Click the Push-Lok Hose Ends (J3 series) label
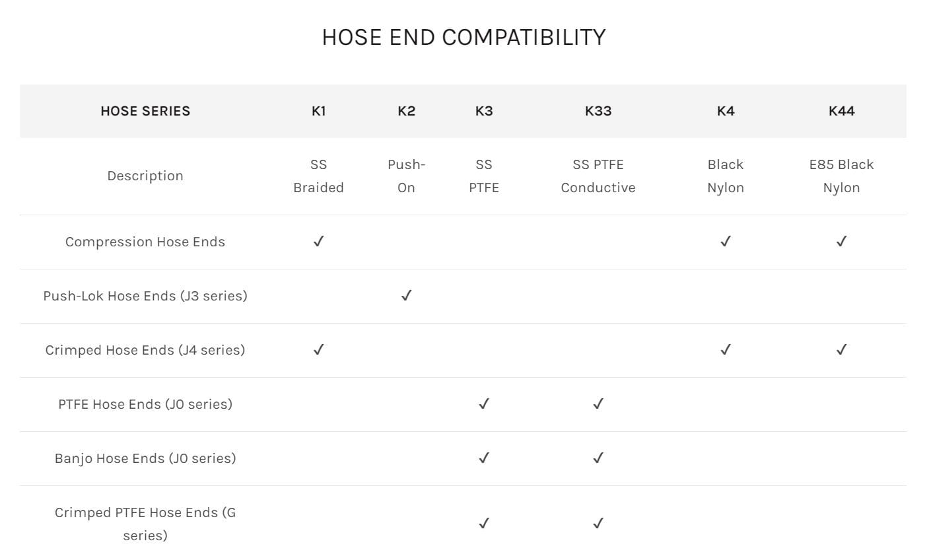 [x=145, y=296]
